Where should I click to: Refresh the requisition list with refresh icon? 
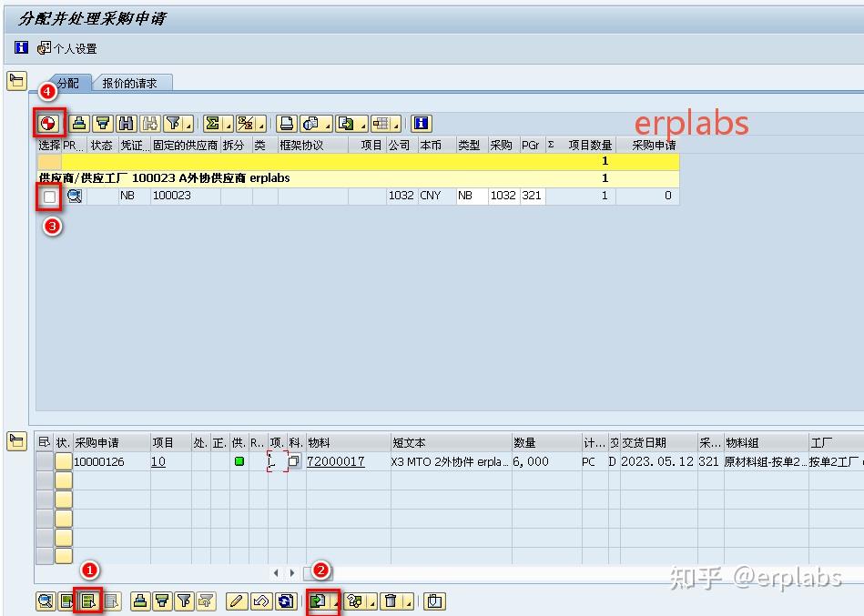[284, 601]
